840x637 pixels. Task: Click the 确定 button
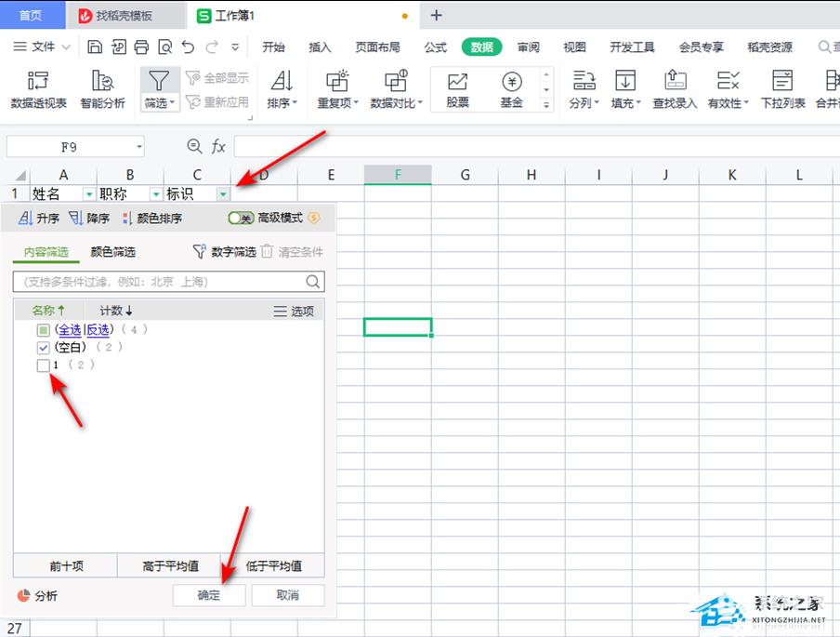[x=209, y=595]
